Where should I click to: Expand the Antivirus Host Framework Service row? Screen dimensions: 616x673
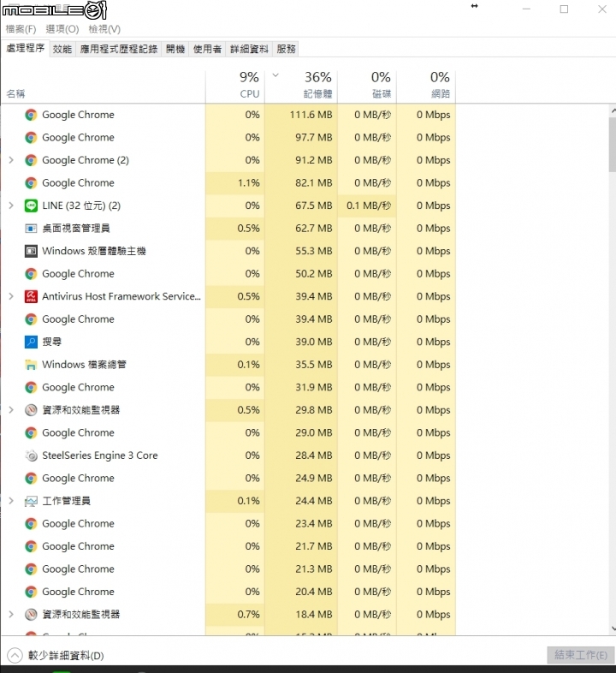pos(11,296)
